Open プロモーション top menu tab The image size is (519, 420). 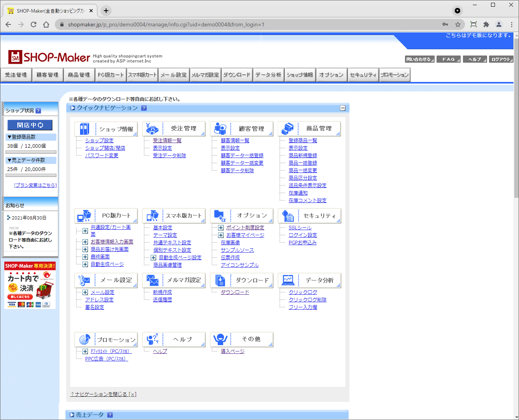point(394,75)
